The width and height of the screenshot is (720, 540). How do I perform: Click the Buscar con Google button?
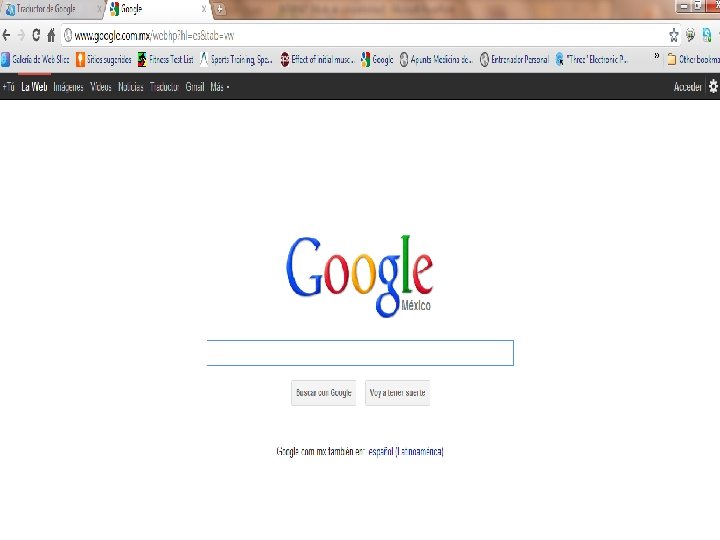[x=324, y=393]
